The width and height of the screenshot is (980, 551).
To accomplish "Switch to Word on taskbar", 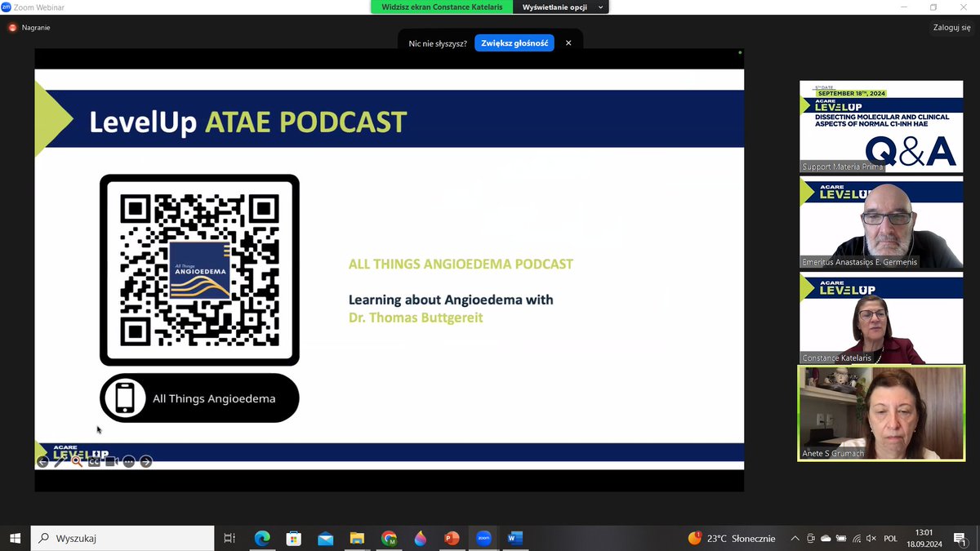I will pyautogui.click(x=514, y=538).
